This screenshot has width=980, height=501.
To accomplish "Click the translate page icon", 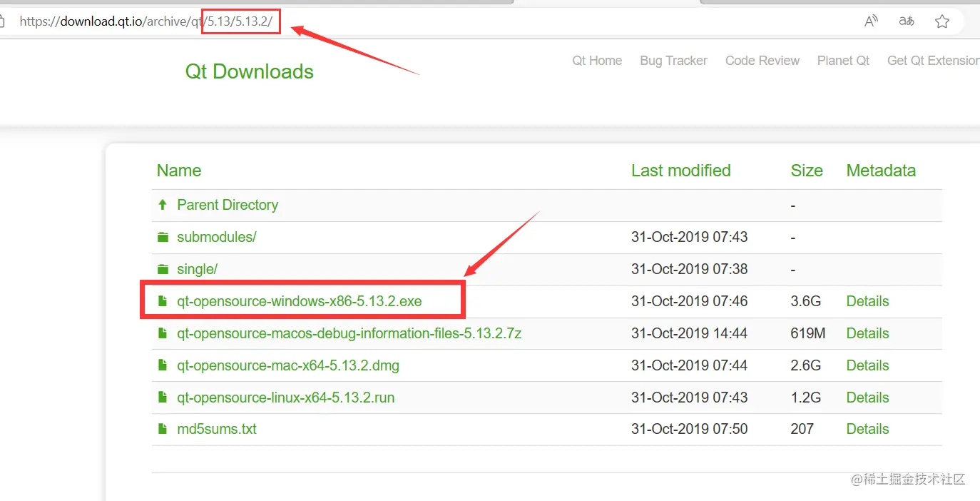I will [907, 21].
